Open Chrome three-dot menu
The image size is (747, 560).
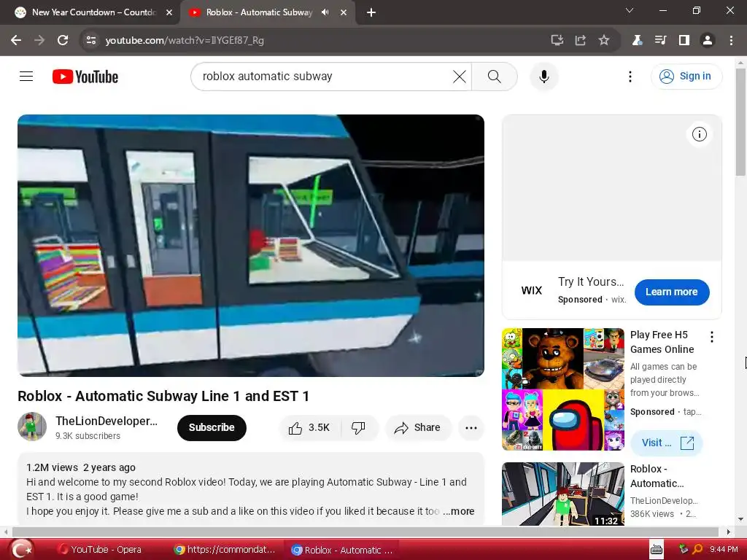click(731, 40)
